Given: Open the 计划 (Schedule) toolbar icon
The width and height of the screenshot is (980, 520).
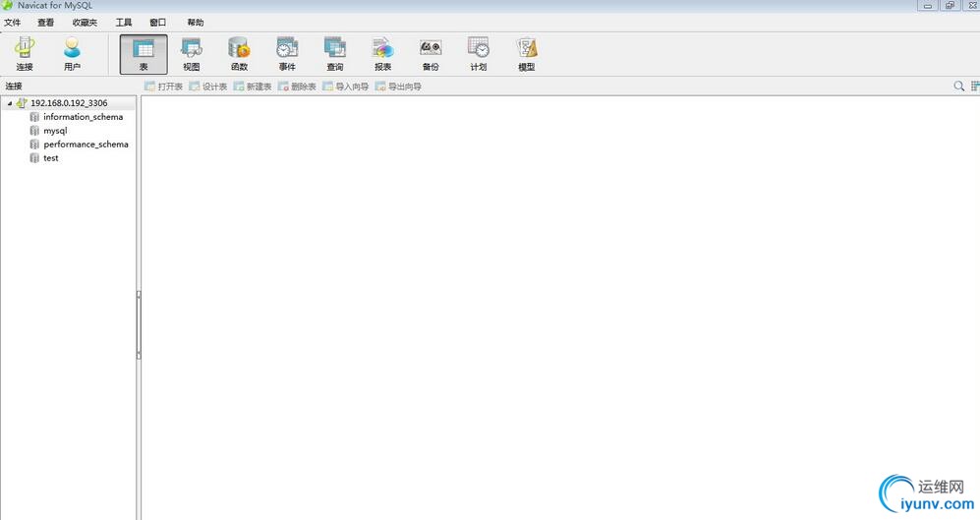Looking at the screenshot, I should pyautogui.click(x=478, y=54).
